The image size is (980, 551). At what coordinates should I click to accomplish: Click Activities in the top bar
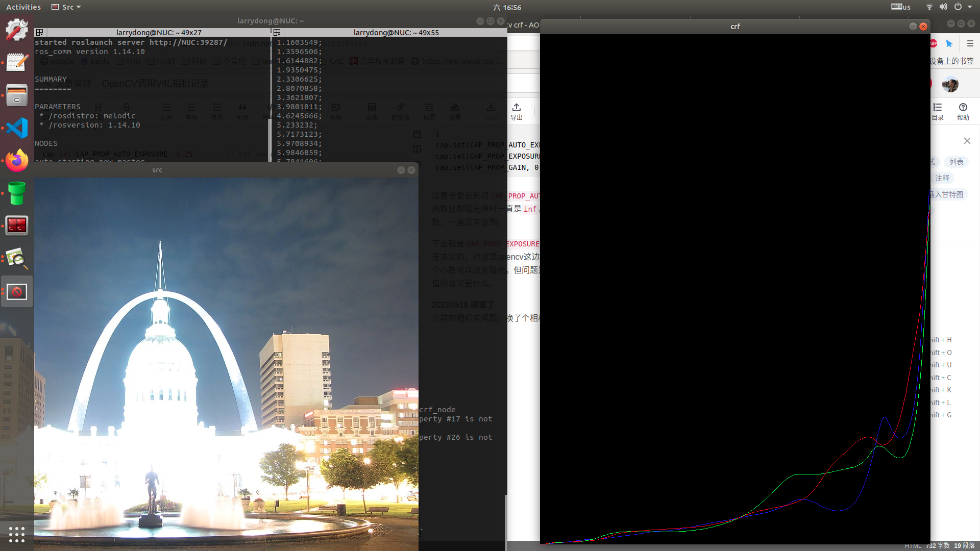coord(23,7)
